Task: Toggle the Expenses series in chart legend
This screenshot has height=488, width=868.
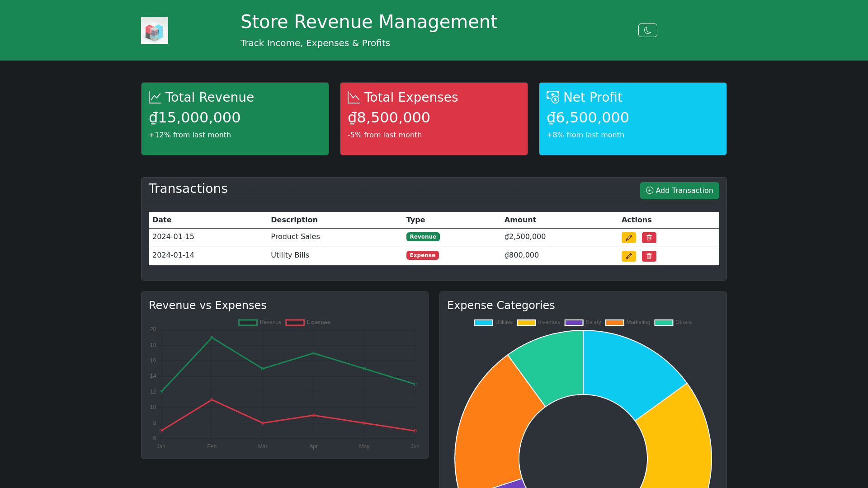Action: tap(308, 323)
